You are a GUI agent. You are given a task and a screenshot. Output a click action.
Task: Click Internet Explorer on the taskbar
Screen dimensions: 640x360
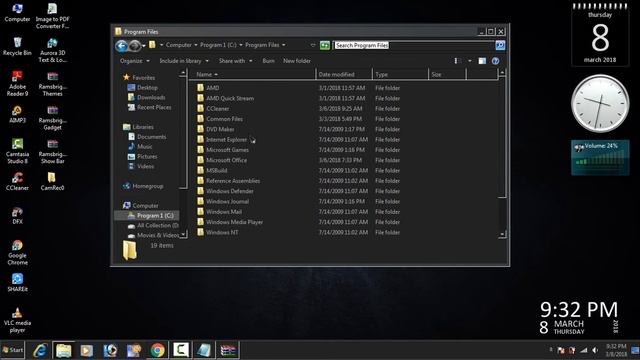[x=40, y=350]
